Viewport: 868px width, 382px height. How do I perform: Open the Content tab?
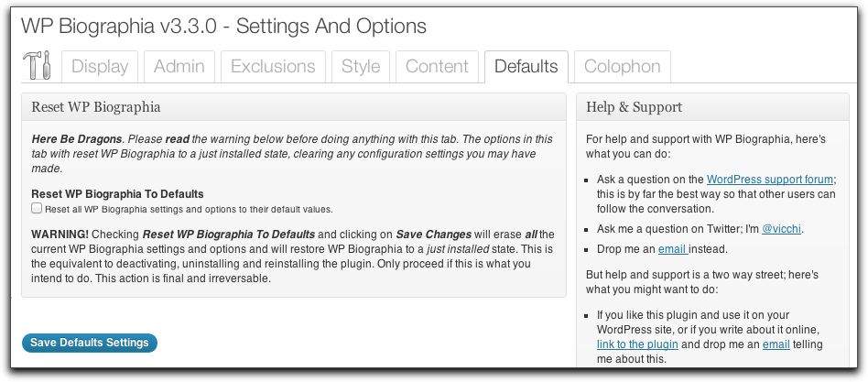437,67
